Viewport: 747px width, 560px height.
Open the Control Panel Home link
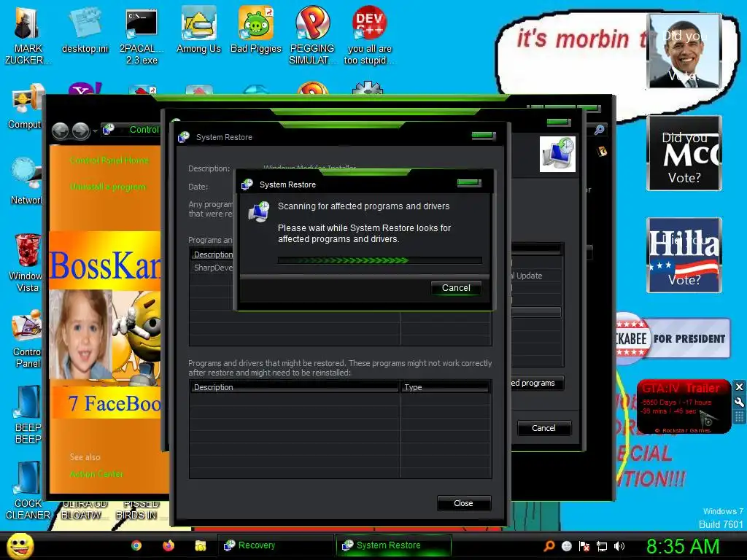click(109, 160)
